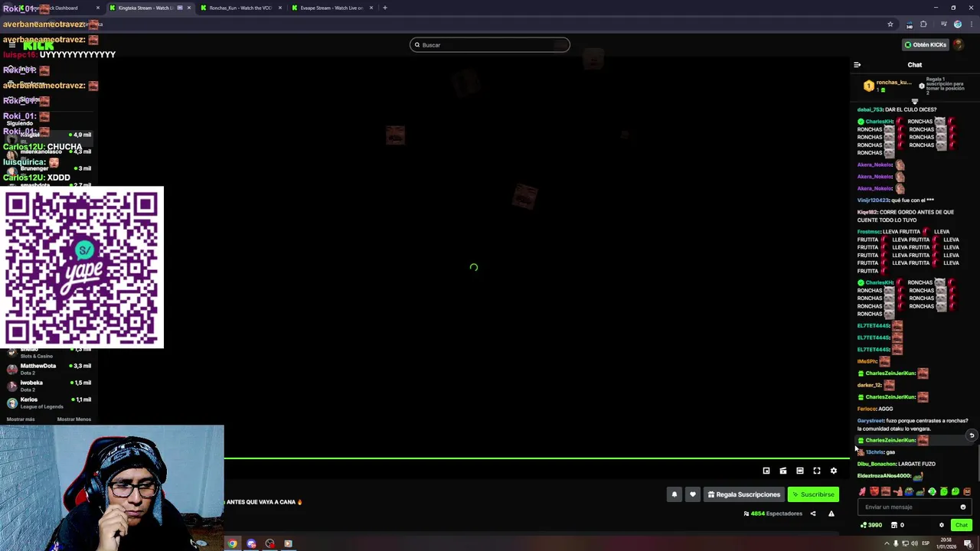The height and width of the screenshot is (551, 980).
Task: Click the green Chat send button
Action: pyautogui.click(x=962, y=525)
